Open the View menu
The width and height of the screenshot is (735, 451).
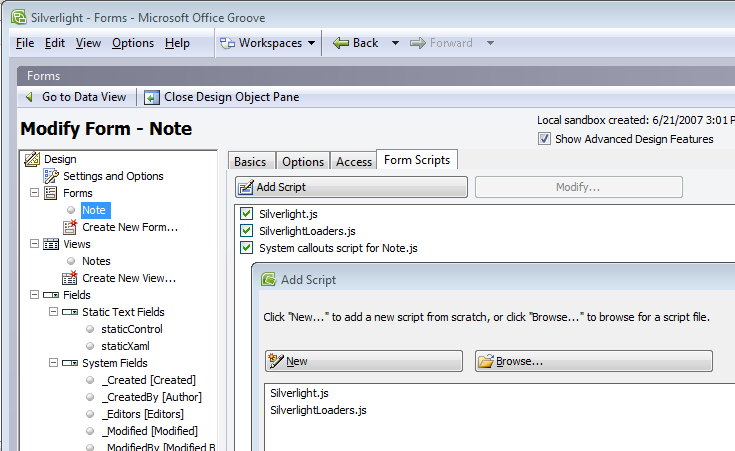tap(88, 43)
